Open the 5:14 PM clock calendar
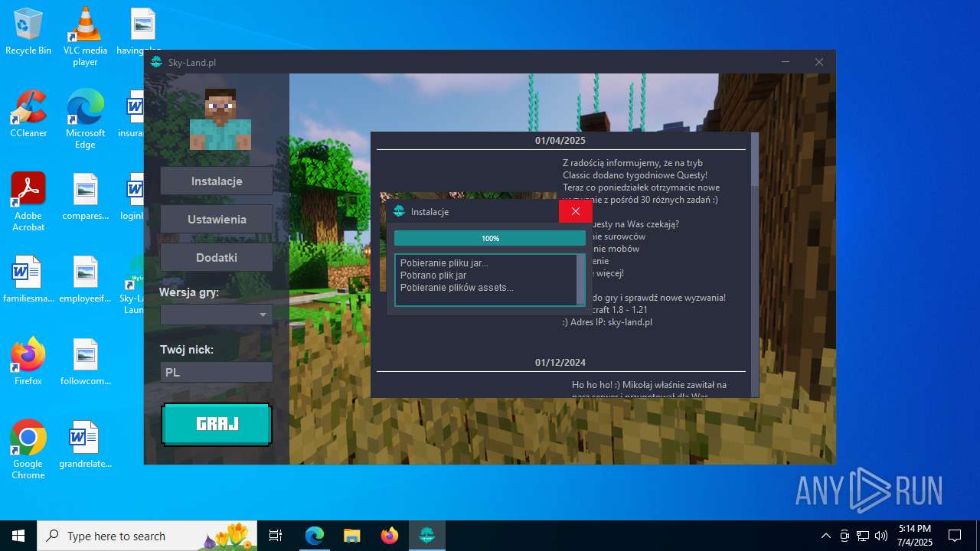 pos(915,536)
